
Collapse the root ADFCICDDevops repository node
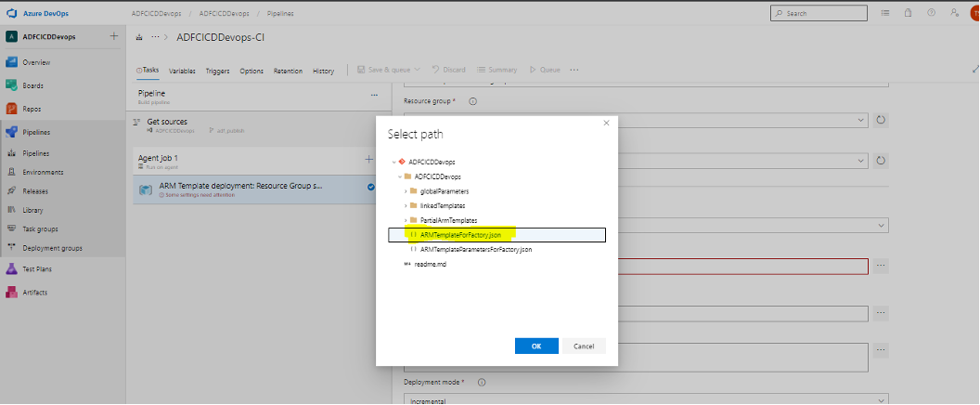click(393, 162)
